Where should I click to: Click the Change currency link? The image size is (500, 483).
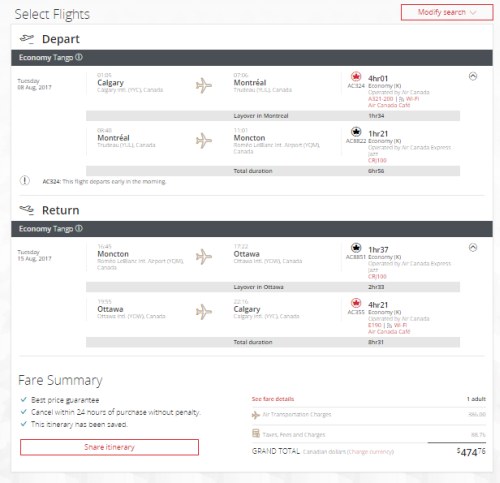pos(370,452)
